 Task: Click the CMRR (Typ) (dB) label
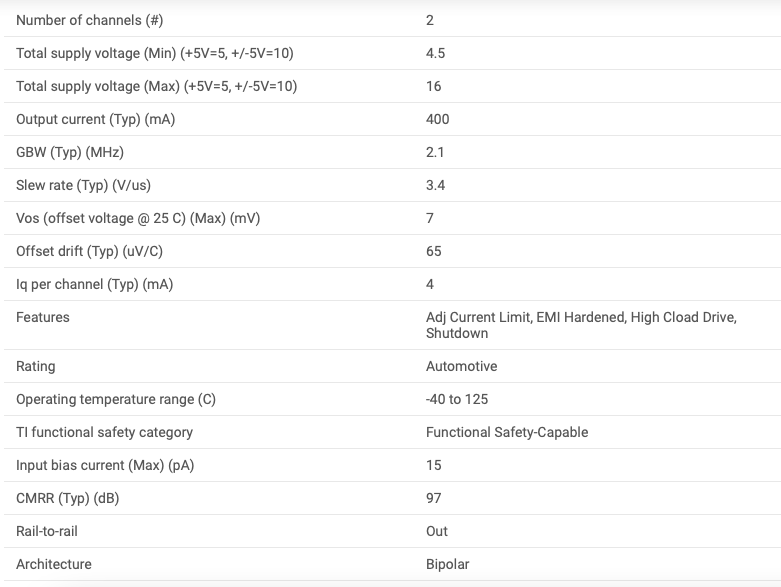pyautogui.click(x=68, y=498)
